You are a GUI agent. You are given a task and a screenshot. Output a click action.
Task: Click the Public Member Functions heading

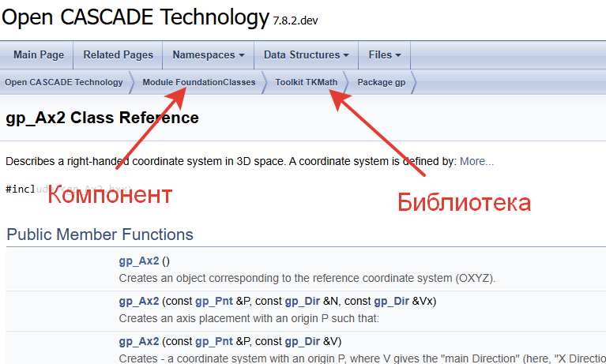click(100, 235)
